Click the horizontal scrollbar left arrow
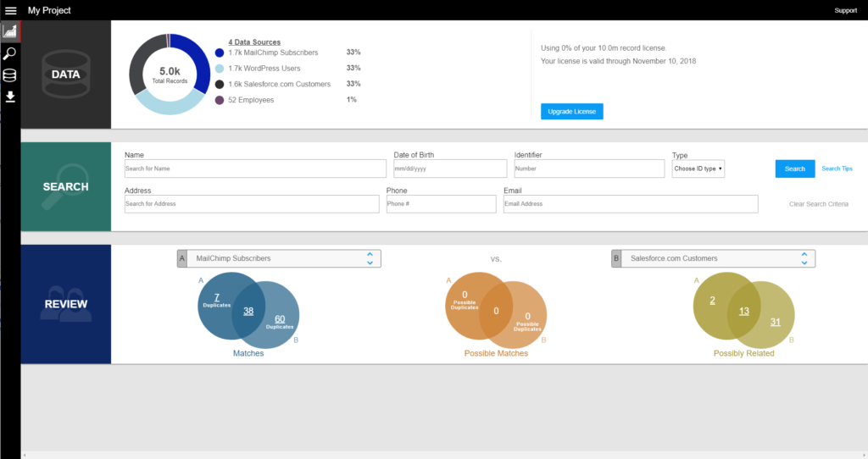This screenshot has height=459, width=868. (x=25, y=455)
